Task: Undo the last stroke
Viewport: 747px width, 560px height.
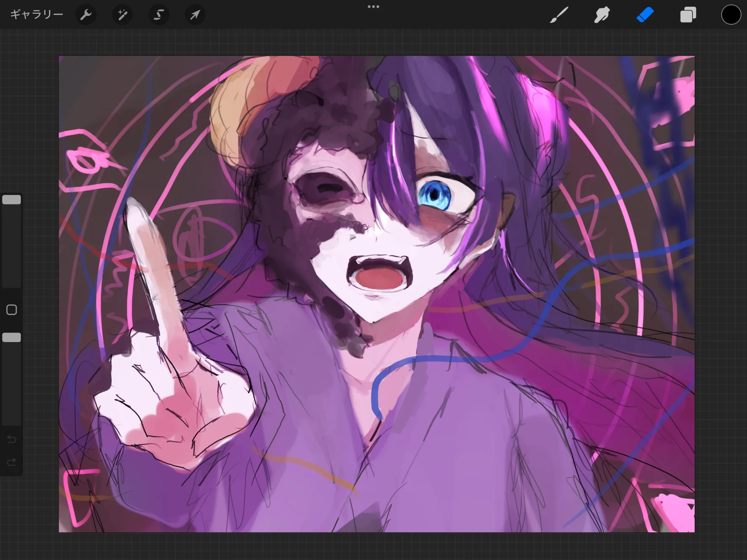Action: point(12,439)
